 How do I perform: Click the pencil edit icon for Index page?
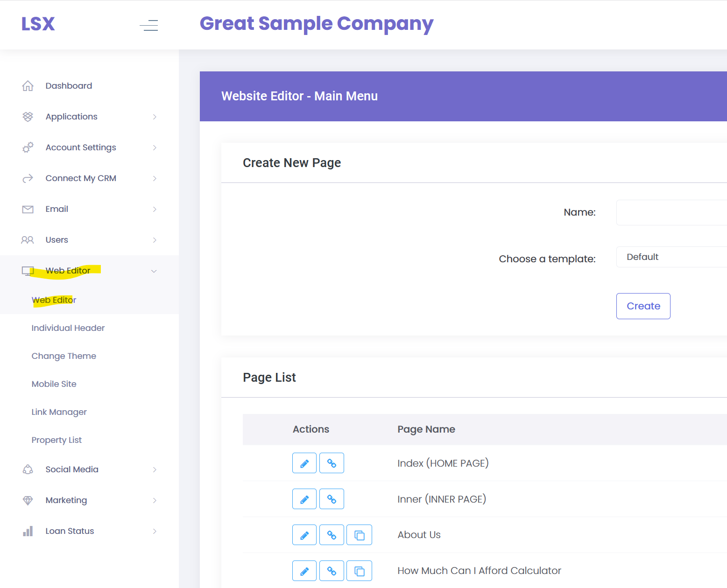(304, 463)
